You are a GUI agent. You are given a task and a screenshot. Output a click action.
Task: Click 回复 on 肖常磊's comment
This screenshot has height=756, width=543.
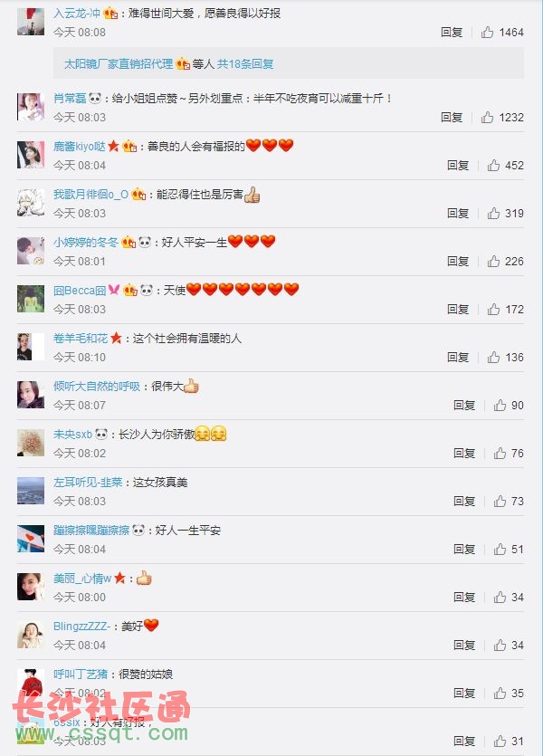pos(452,117)
